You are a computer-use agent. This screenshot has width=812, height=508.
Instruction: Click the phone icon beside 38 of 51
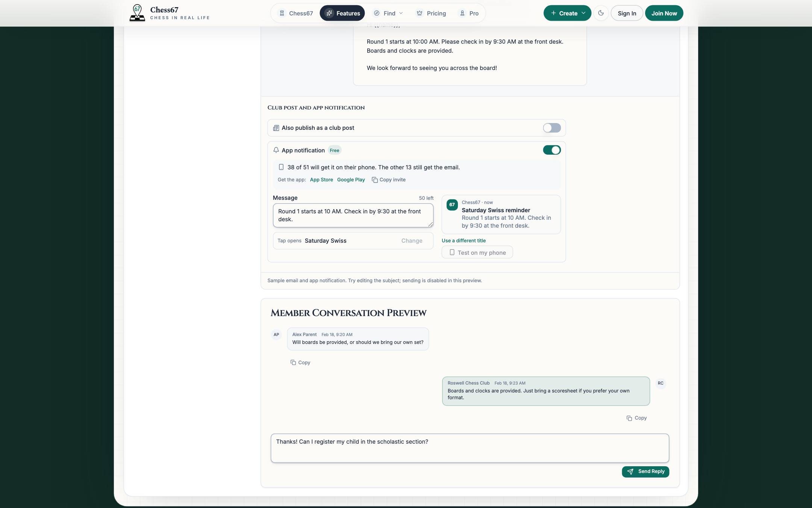click(x=281, y=167)
